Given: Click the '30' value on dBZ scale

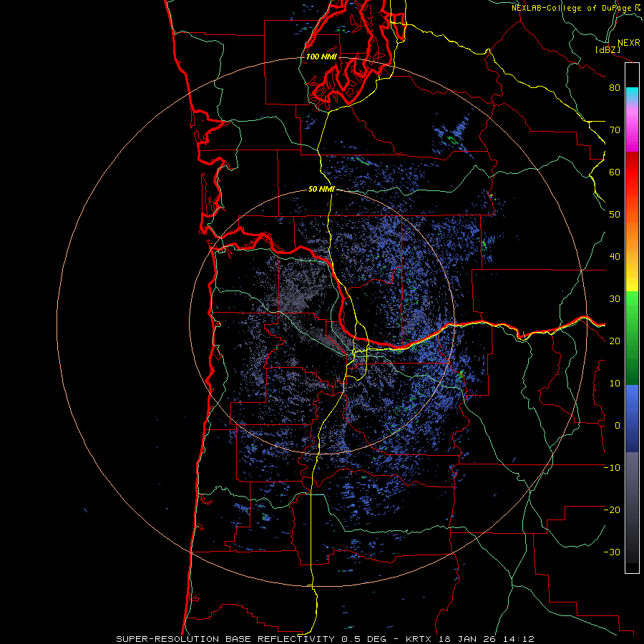Looking at the screenshot, I should (x=615, y=298).
